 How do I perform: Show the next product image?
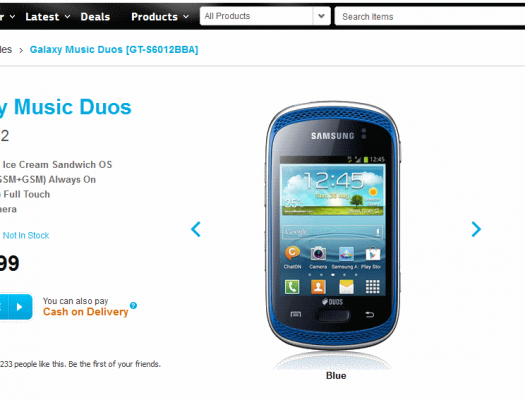click(476, 229)
